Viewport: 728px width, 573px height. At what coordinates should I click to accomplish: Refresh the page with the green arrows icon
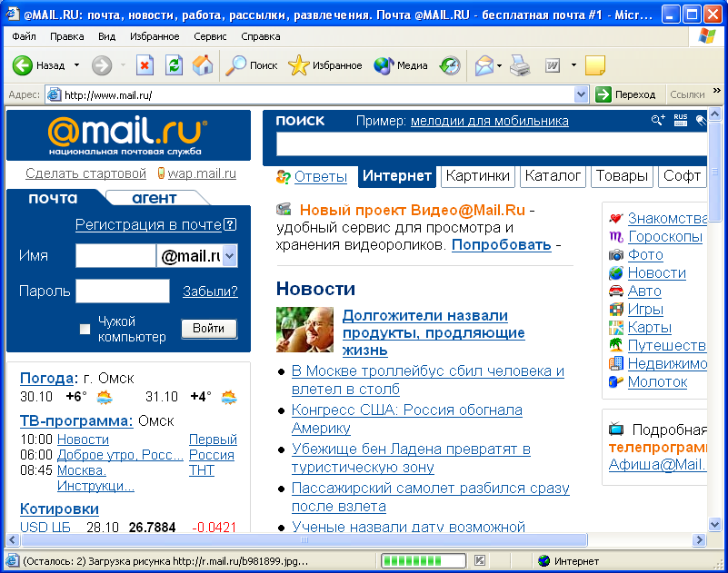(174, 65)
